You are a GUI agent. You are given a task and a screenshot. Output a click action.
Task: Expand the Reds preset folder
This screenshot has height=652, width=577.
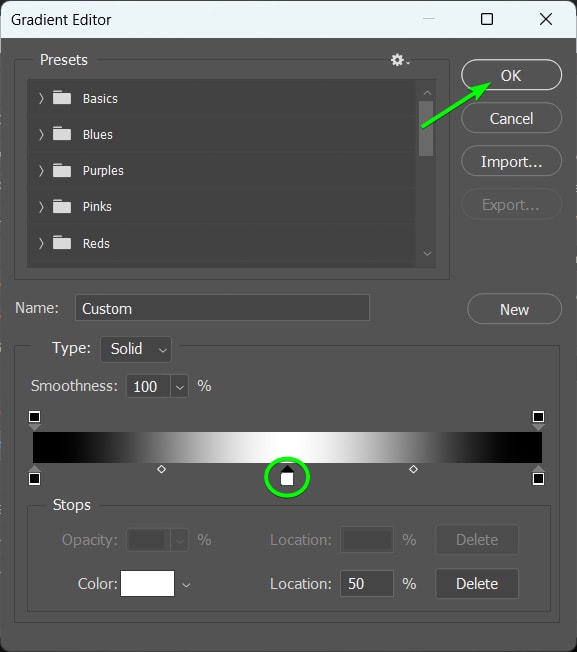41,243
